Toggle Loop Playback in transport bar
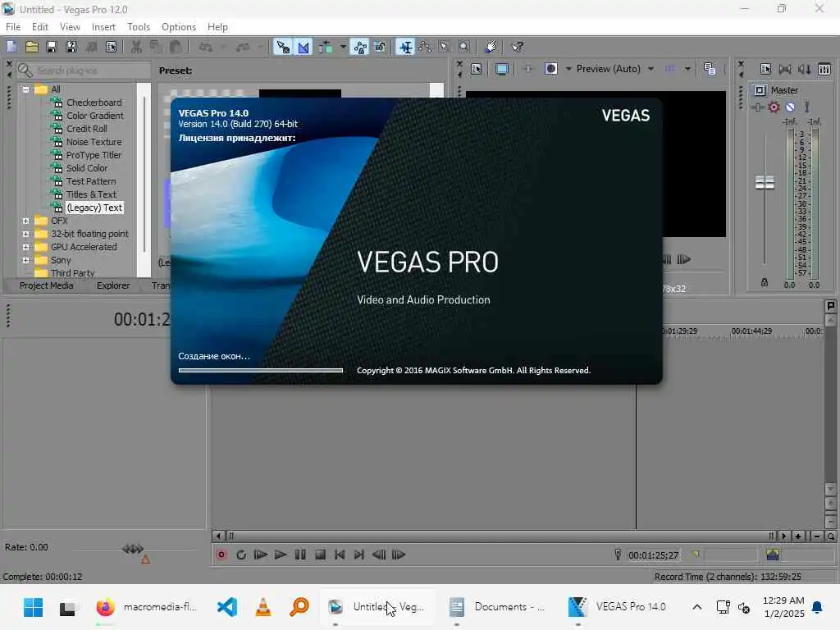 [241, 555]
